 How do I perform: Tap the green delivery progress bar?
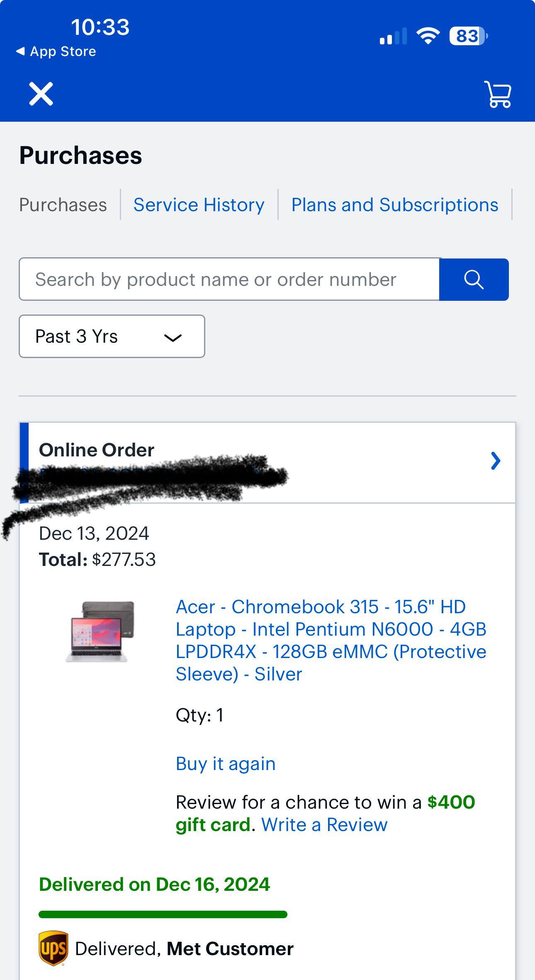(163, 915)
